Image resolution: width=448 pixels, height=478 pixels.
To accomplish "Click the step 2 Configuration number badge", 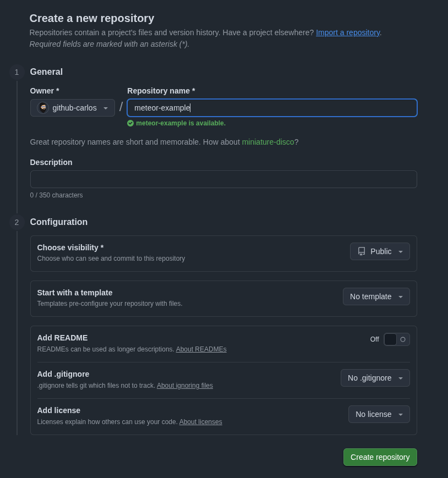I will tap(17, 222).
